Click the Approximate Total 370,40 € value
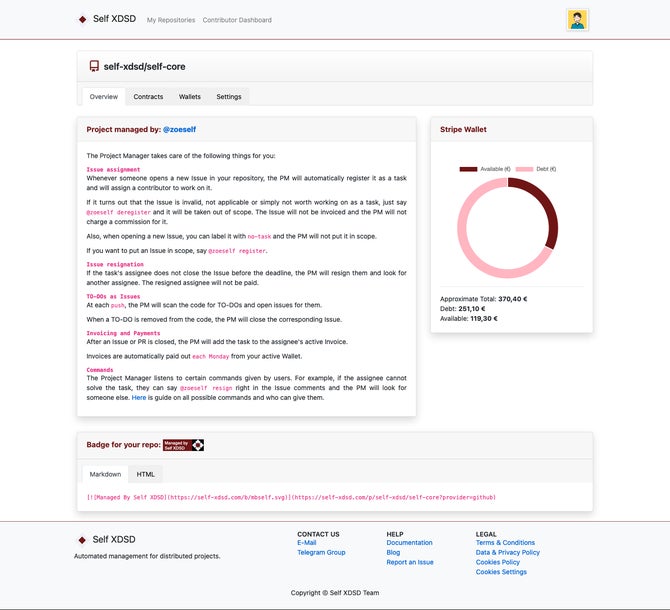670x610 pixels. tap(512, 299)
